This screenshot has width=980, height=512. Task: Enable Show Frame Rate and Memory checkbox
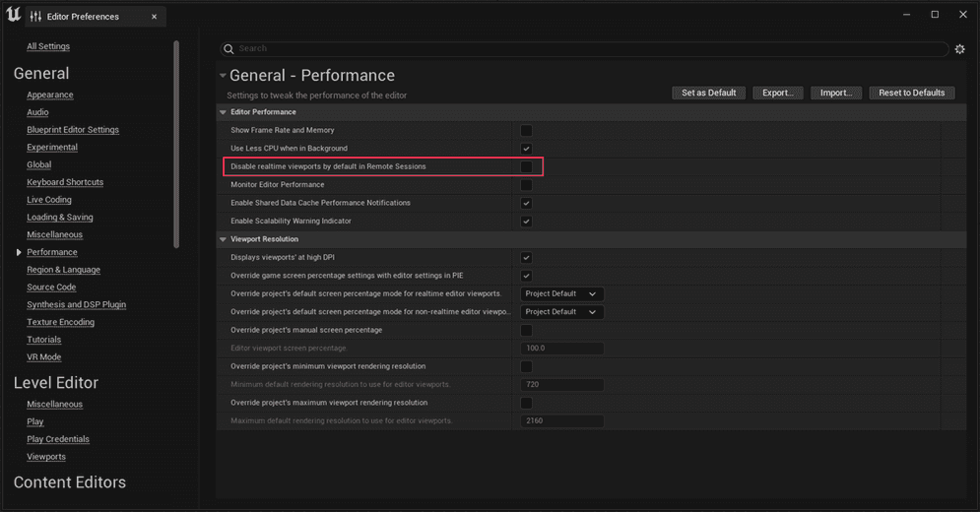click(x=526, y=130)
